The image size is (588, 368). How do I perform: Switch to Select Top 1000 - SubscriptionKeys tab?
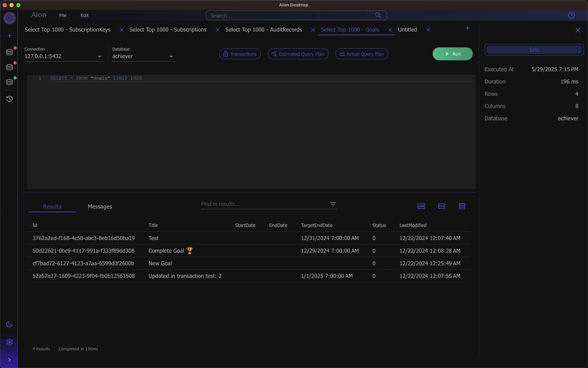click(68, 30)
